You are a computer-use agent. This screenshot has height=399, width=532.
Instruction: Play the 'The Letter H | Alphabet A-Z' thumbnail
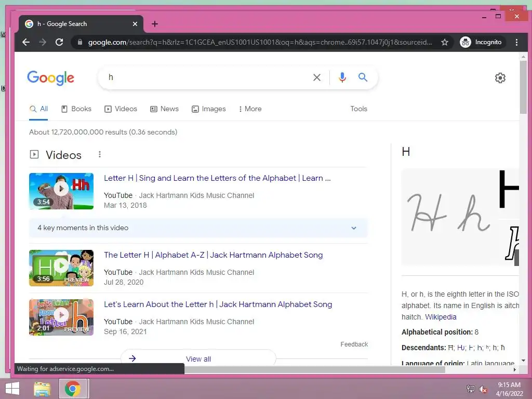[x=61, y=268]
